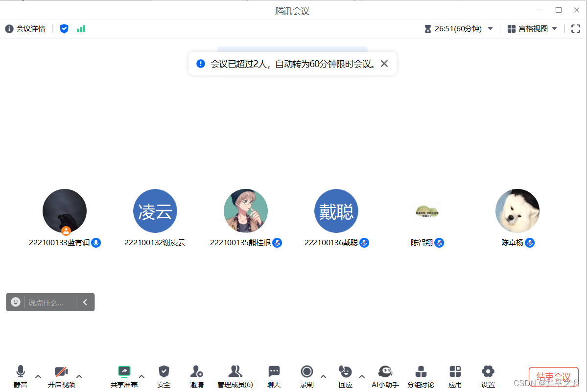
Task: Open the 安全 security shield menu
Action: click(164, 376)
